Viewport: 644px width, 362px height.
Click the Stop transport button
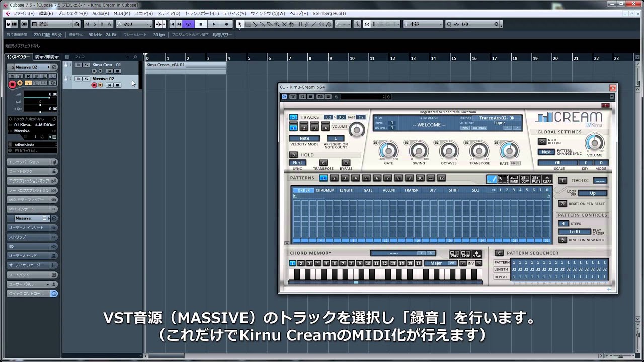point(201,24)
